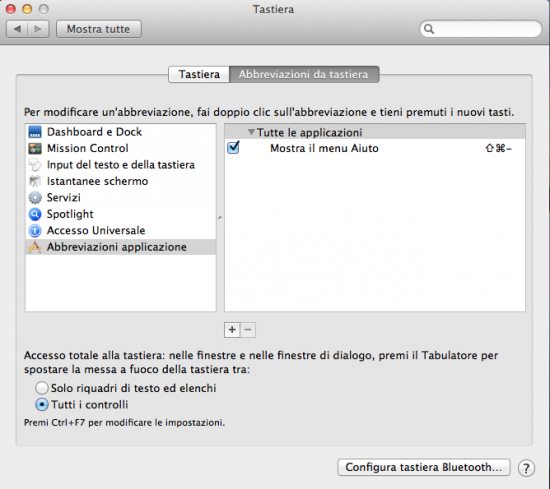Image resolution: width=550 pixels, height=489 pixels.
Task: Minimize the Tastiera window with yellow button
Action: coord(27,9)
